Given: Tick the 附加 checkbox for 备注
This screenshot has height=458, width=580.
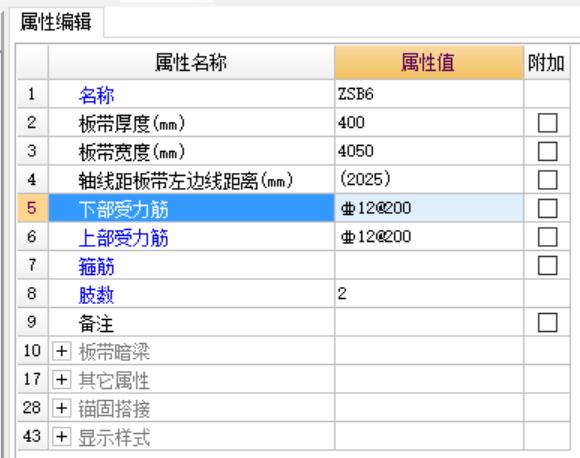Looking at the screenshot, I should pyautogui.click(x=547, y=323).
